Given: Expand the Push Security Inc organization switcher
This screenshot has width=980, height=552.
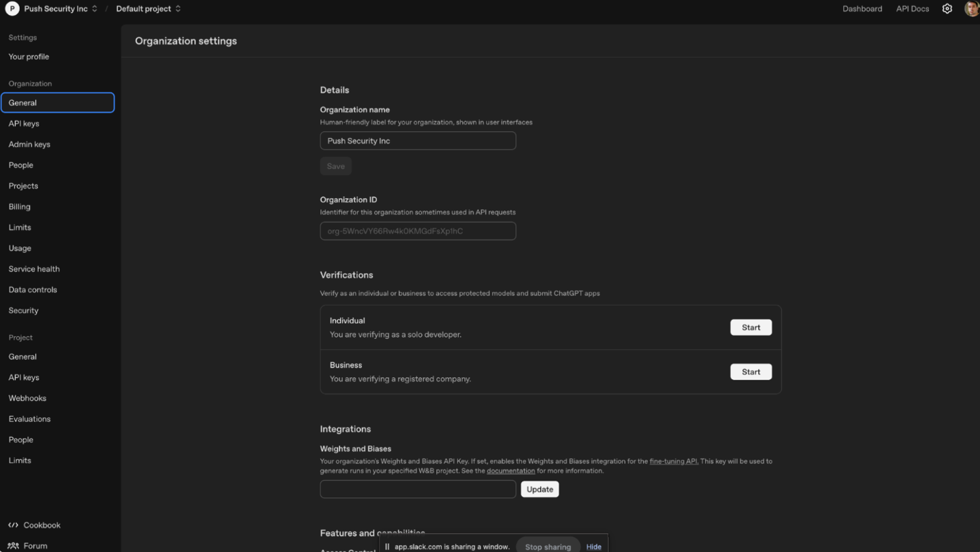Looking at the screenshot, I should pos(61,9).
